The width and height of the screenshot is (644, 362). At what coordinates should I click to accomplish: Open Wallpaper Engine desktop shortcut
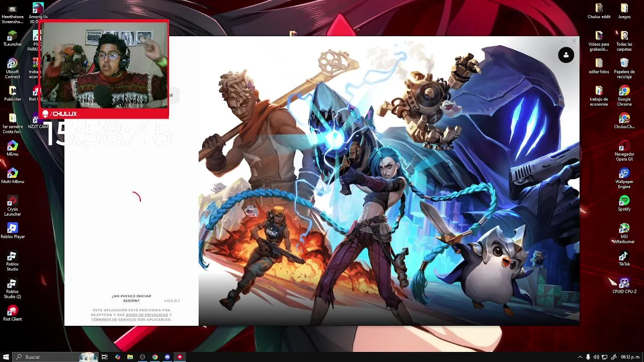624,178
